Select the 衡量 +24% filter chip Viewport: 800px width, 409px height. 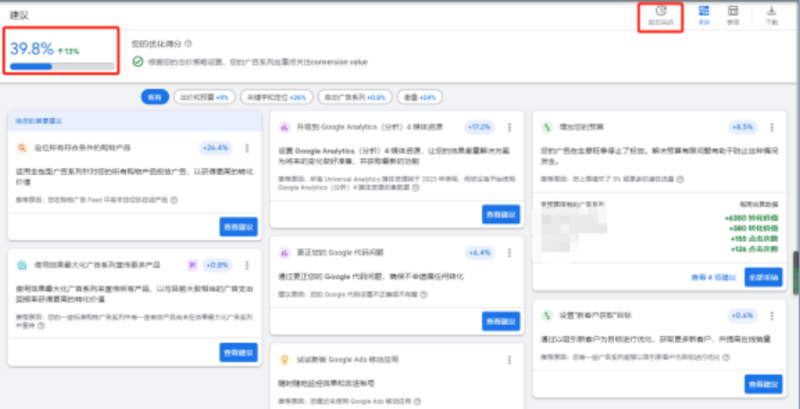(x=420, y=97)
